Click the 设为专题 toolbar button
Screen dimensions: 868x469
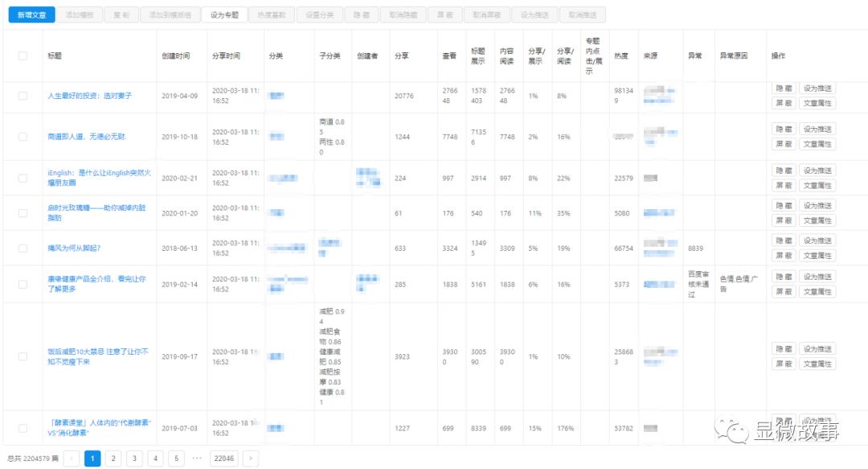[x=224, y=15]
